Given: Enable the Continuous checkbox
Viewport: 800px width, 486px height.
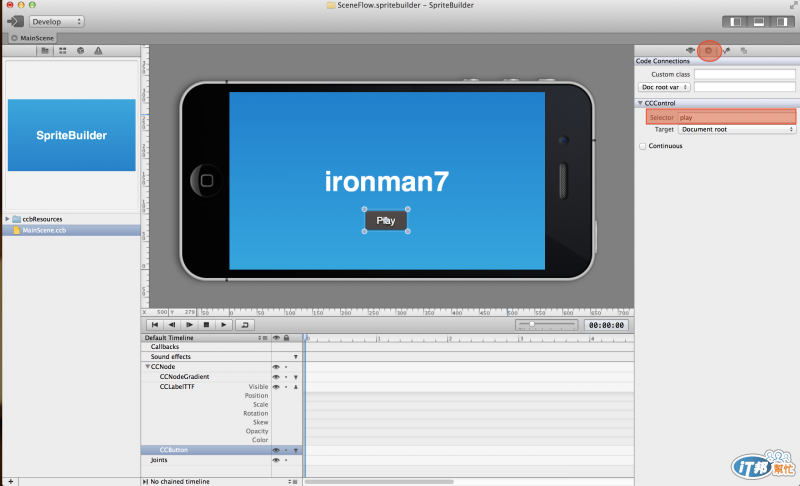Looking at the screenshot, I should point(643,146).
